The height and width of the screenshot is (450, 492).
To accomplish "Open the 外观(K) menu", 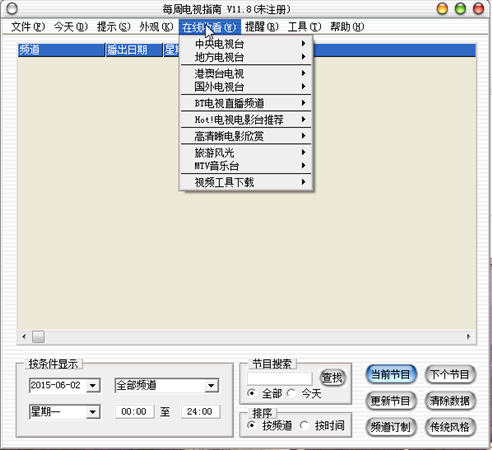I will tap(156, 27).
